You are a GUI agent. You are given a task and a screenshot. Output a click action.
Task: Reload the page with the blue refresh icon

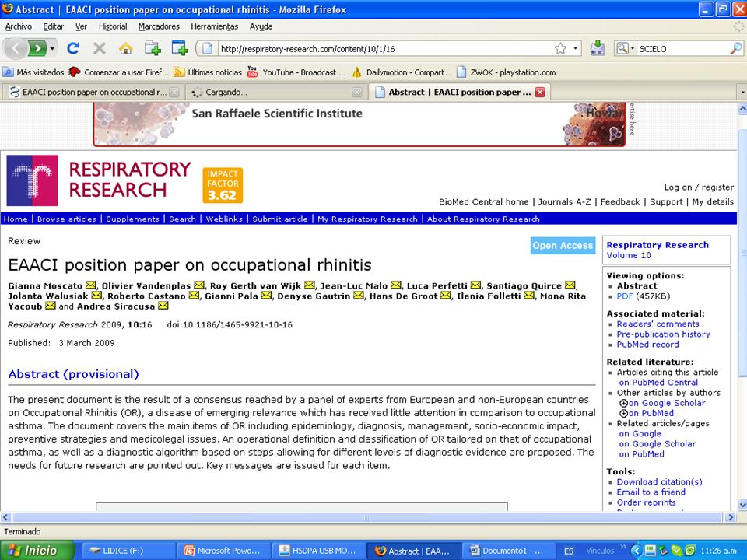(73, 48)
